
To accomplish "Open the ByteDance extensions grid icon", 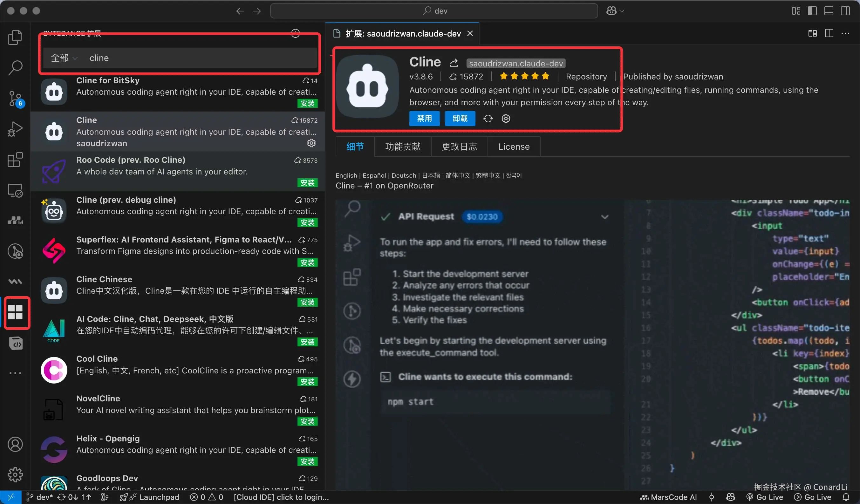I will point(15,312).
